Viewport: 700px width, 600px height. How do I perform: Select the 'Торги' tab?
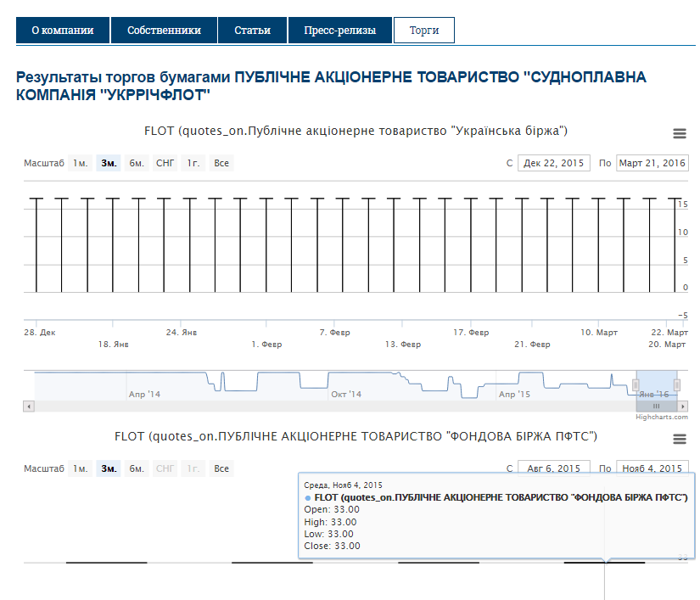click(x=424, y=31)
